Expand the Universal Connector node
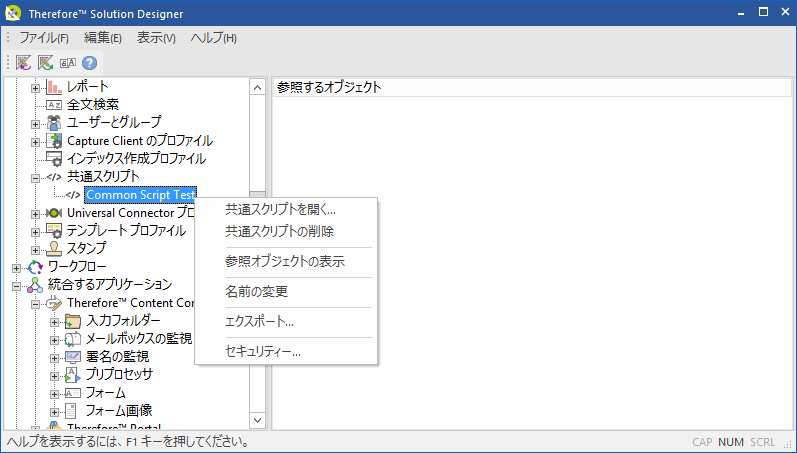Screen dimensions: 797x453 (x=35, y=214)
